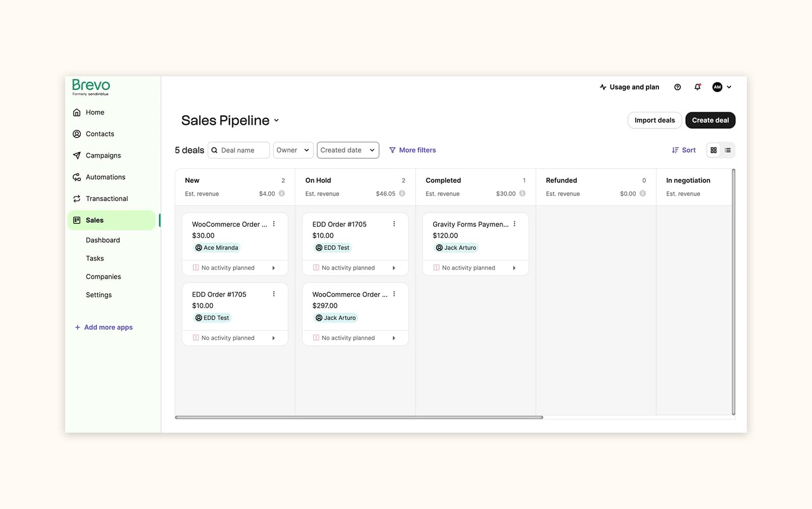
Task: Switch to list view
Action: click(x=728, y=150)
